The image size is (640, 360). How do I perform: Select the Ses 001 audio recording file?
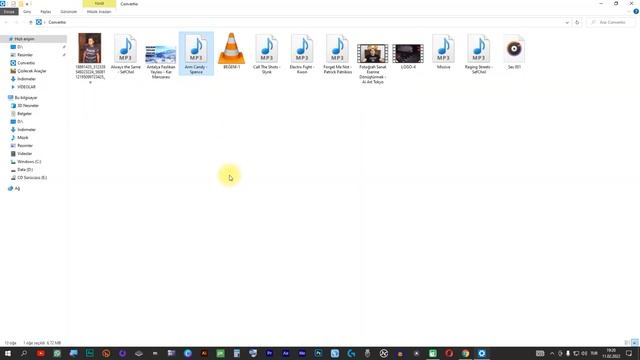tap(514, 51)
